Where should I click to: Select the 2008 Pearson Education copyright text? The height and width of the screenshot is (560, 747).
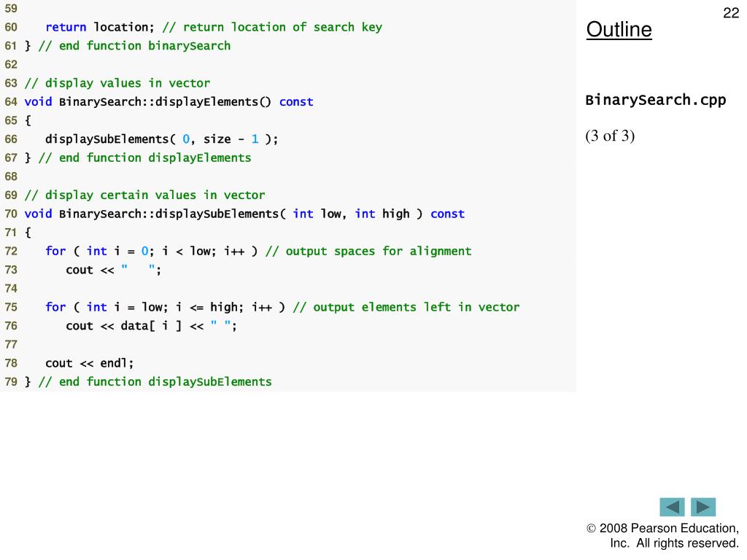tap(662, 536)
